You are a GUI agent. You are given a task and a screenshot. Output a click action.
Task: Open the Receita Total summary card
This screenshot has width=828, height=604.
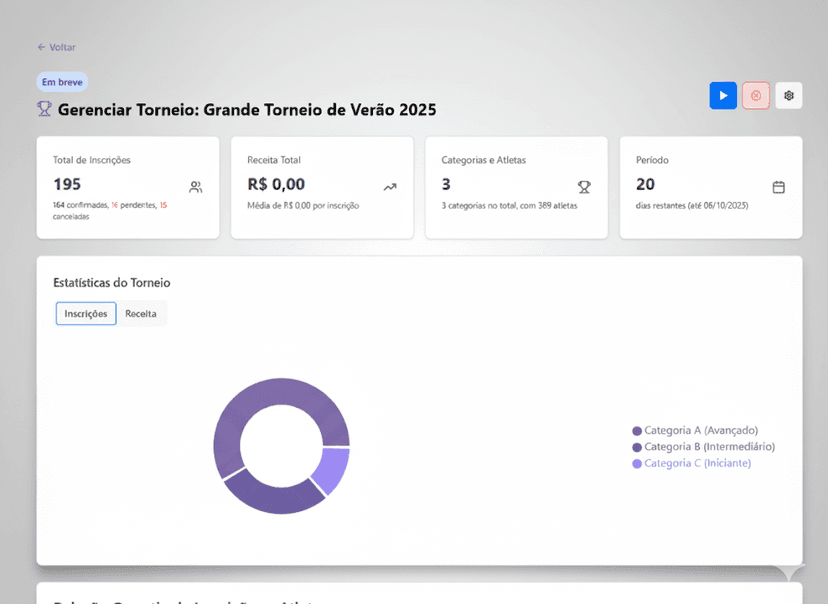click(x=322, y=186)
